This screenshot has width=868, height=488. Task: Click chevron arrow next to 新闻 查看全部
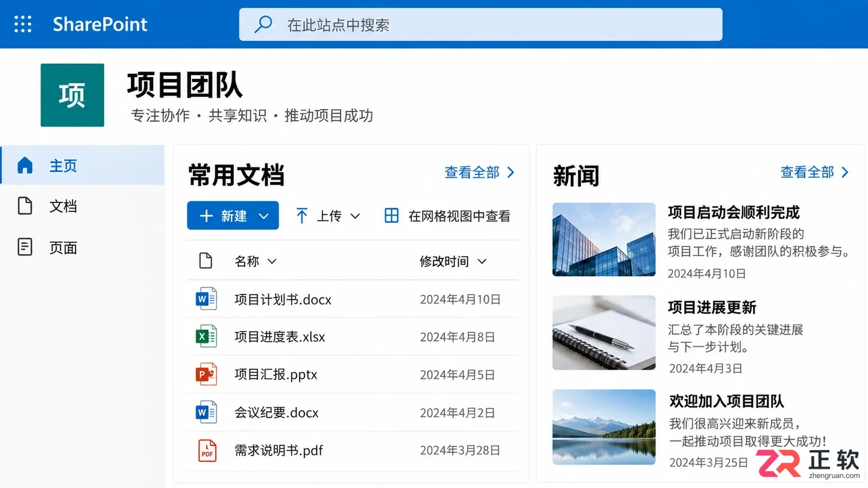click(x=845, y=172)
